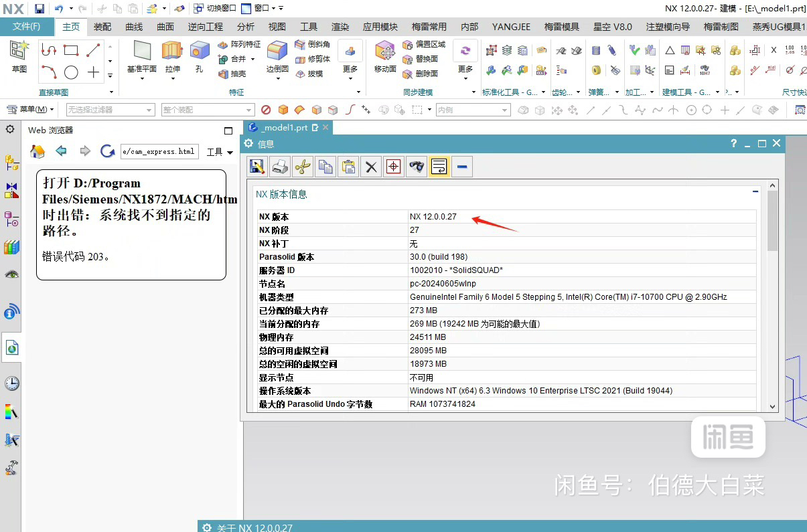Image resolution: width=807 pixels, height=532 pixels.
Task: Select the Line sketch tool
Action: pos(93,50)
